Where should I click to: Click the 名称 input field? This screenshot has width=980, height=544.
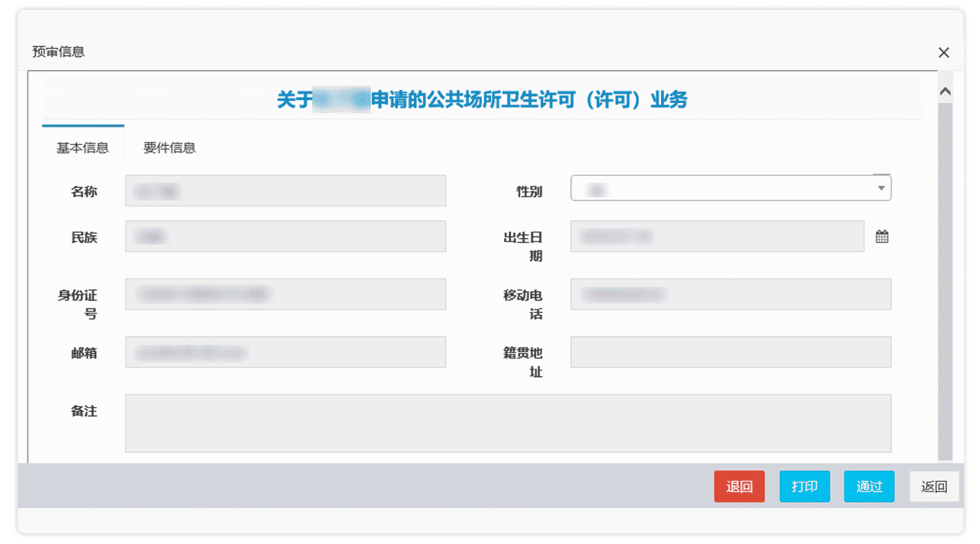(x=285, y=191)
